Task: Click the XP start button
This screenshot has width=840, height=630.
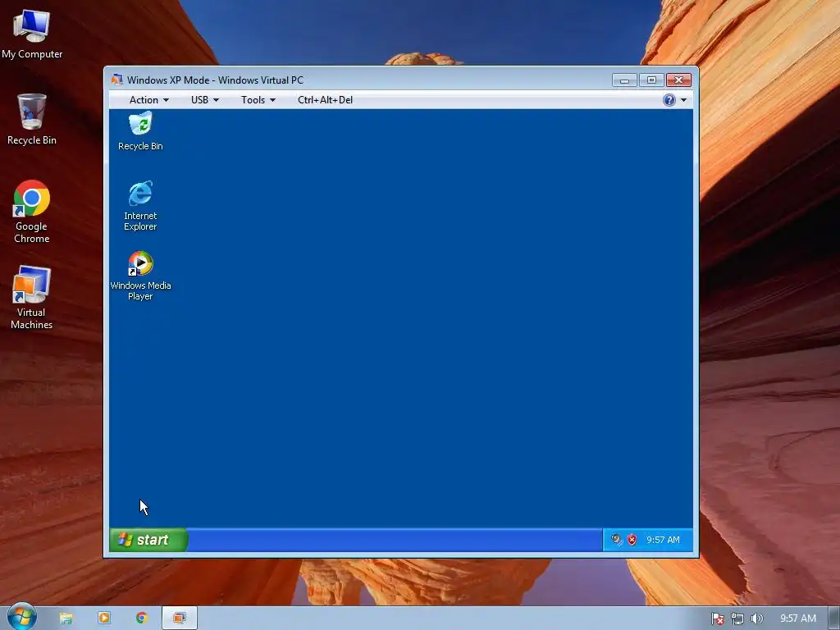Action: coord(148,540)
